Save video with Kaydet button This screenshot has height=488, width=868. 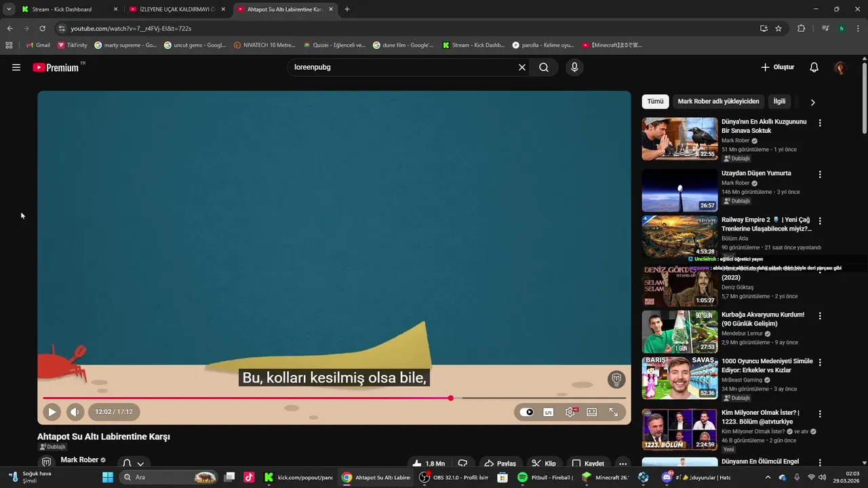587,464
